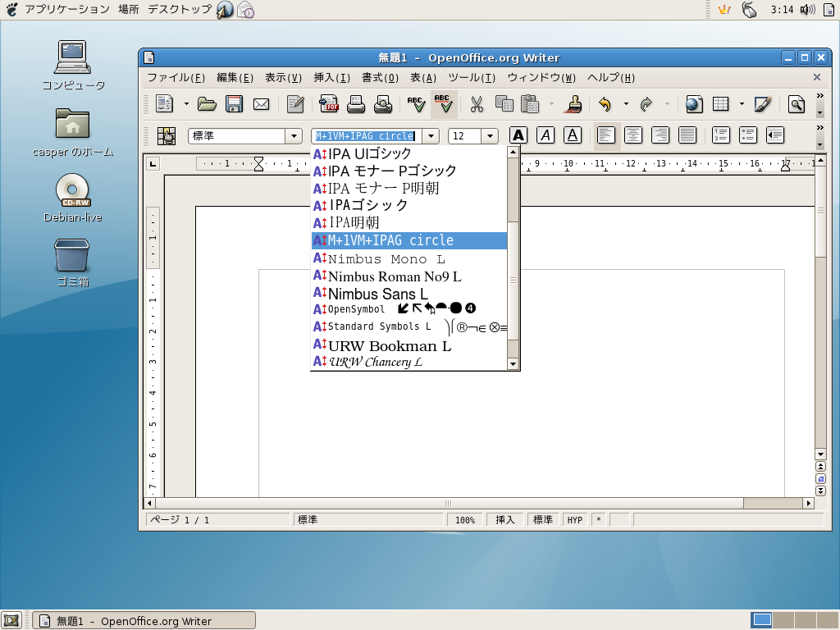Toggle bulleted list

click(x=748, y=135)
